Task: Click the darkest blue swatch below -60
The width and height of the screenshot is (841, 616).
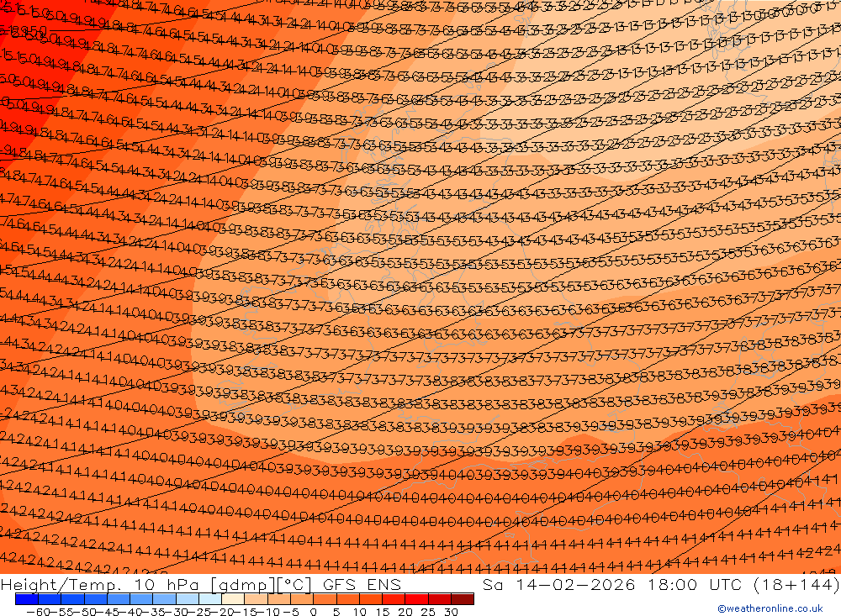Action: click(x=27, y=599)
